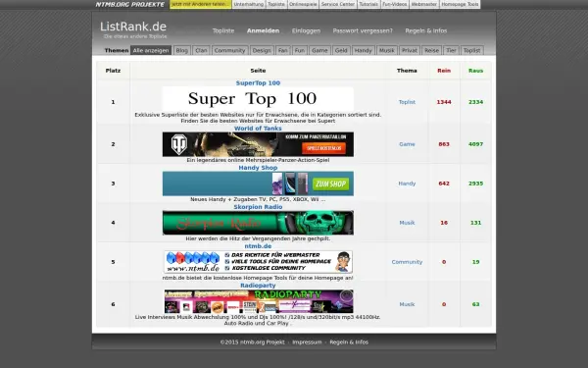Click the Rein column header
Image resolution: width=588 pixels, height=368 pixels.
coord(444,71)
